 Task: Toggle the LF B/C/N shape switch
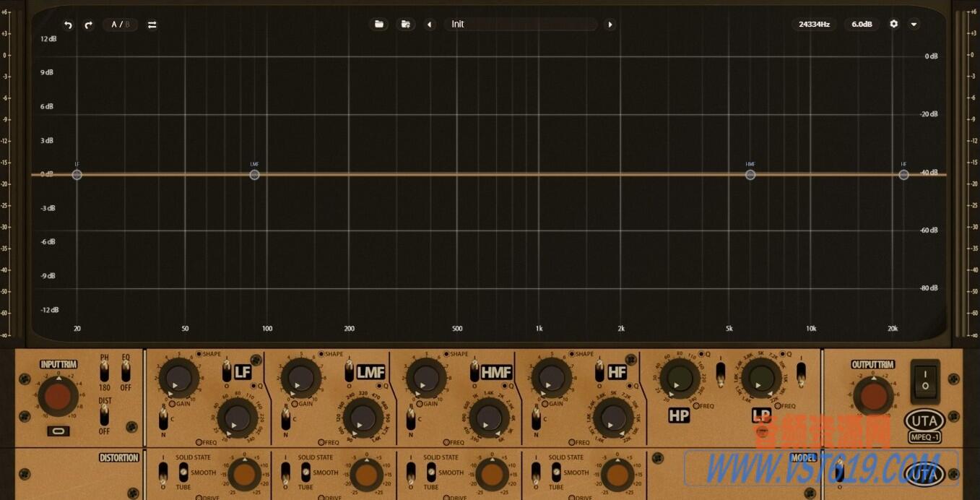point(162,418)
